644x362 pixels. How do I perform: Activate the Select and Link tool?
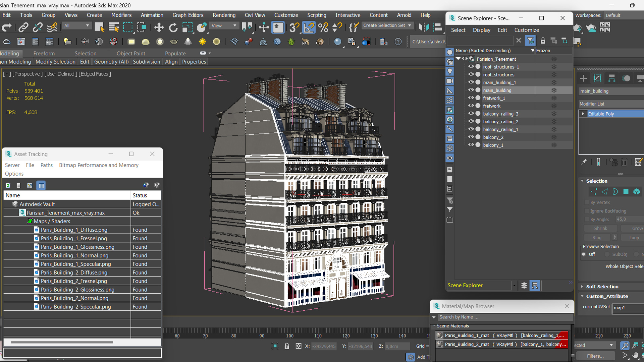click(23, 27)
